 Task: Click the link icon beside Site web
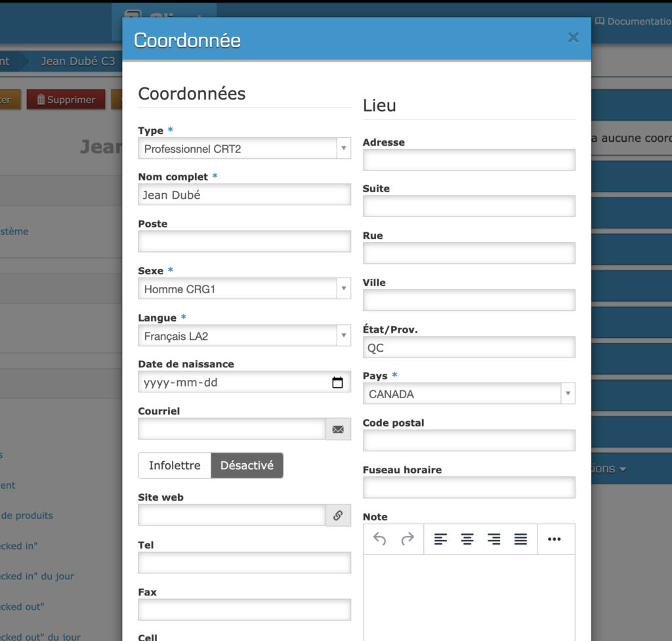(338, 516)
